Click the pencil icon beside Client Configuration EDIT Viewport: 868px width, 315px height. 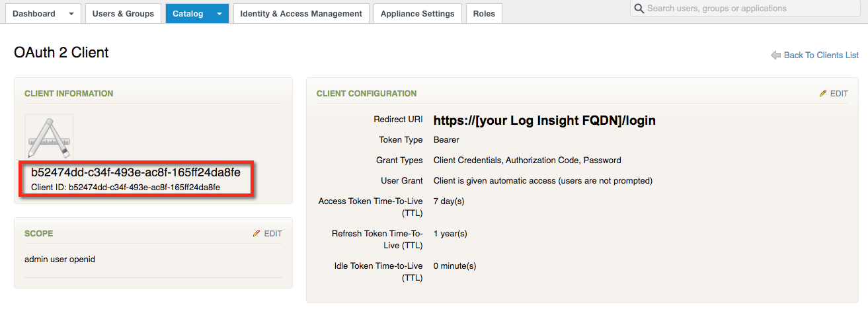click(x=823, y=94)
